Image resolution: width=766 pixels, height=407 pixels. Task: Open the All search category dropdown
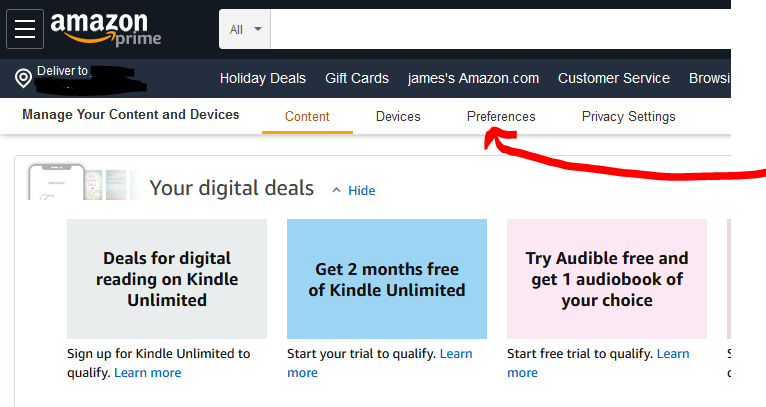pos(245,29)
